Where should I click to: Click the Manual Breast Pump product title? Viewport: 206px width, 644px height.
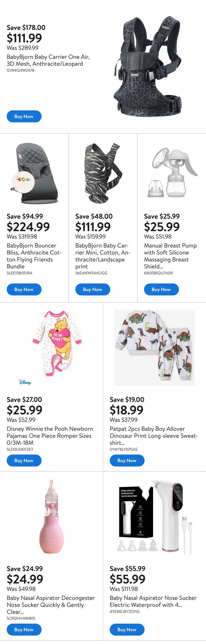pyautogui.click(x=170, y=256)
